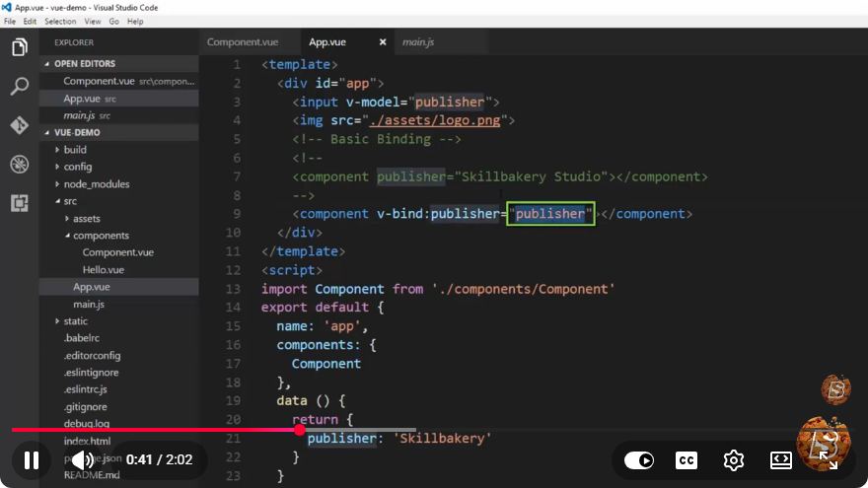Switch to the Component.vue tab
The width and height of the screenshot is (868, 488).
click(x=243, y=42)
